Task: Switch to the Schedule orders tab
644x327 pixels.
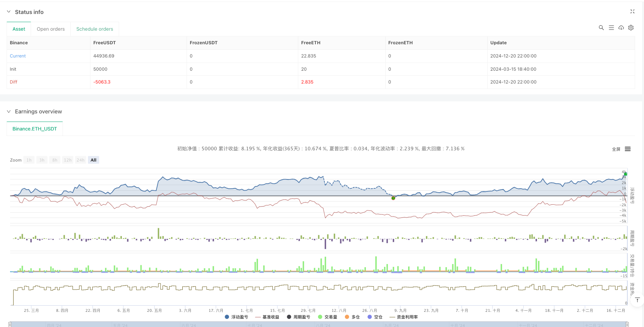Action: click(x=95, y=29)
